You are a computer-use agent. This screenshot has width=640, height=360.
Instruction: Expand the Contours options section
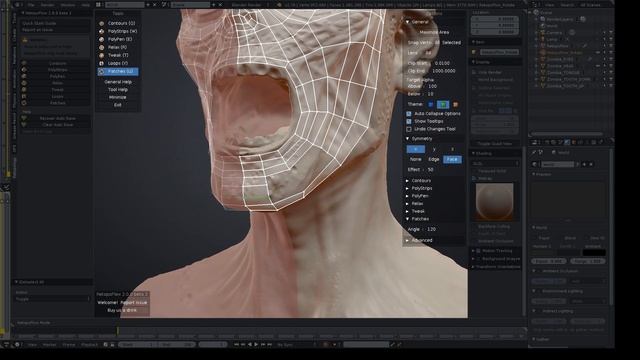pos(407,180)
